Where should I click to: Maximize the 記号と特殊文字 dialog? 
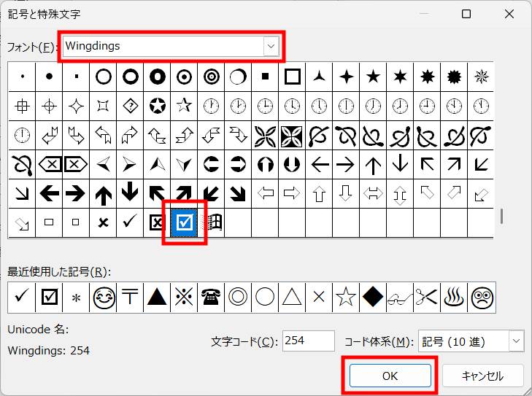click(x=466, y=14)
